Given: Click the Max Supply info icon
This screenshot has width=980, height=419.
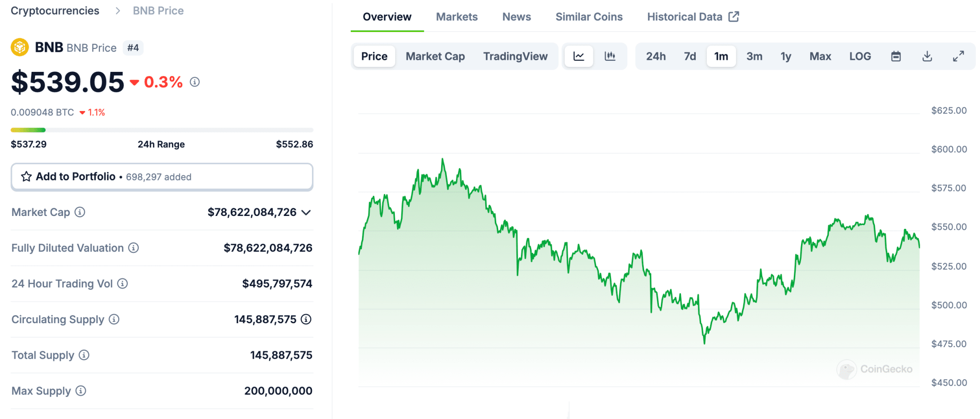Looking at the screenshot, I should pyautogui.click(x=81, y=391).
